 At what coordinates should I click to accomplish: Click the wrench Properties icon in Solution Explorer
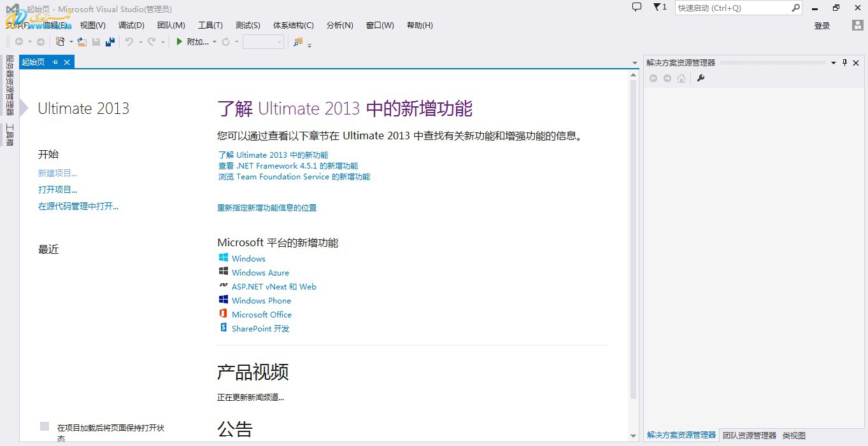(701, 78)
